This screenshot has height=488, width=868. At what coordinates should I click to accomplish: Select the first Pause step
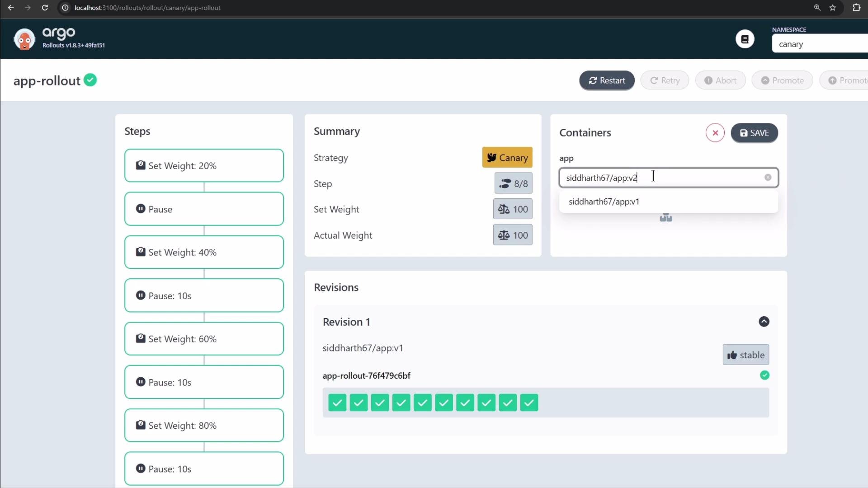tap(204, 209)
